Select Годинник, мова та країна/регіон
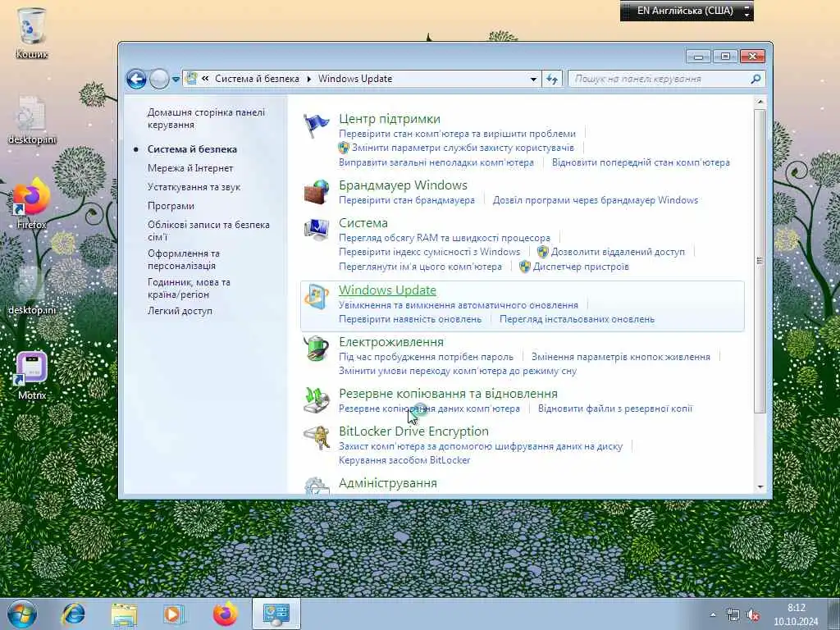The width and height of the screenshot is (840, 630). 189,288
